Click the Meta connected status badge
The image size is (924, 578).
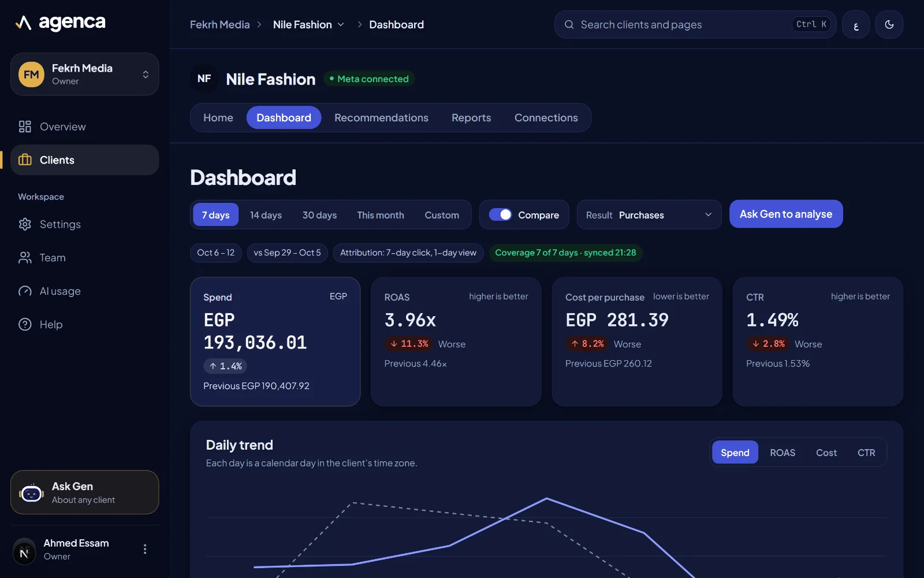pyautogui.click(x=369, y=79)
